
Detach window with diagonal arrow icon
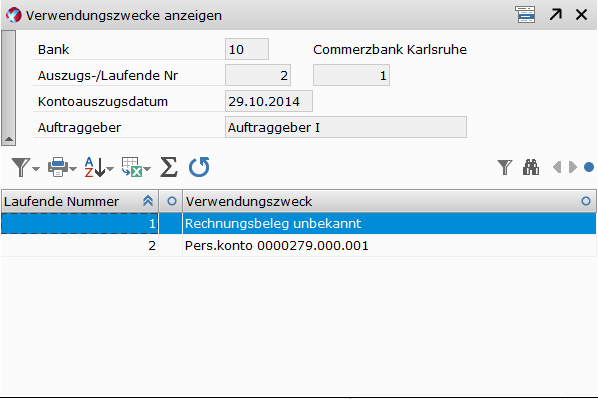tap(556, 14)
